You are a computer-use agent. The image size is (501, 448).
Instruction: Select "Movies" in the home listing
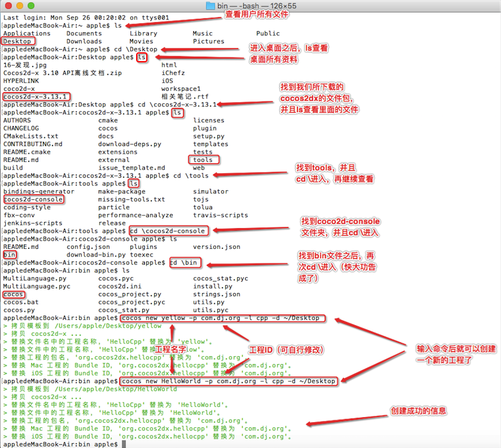pos(141,41)
